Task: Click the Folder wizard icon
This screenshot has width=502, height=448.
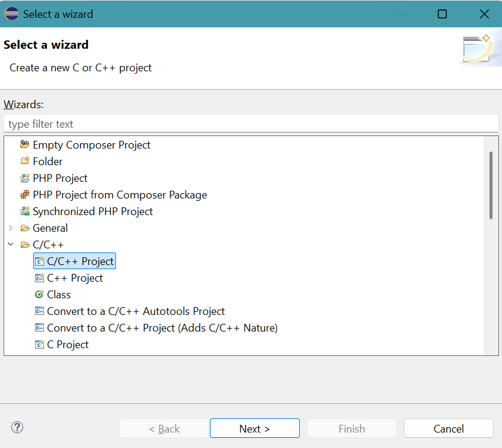Action: (x=24, y=161)
